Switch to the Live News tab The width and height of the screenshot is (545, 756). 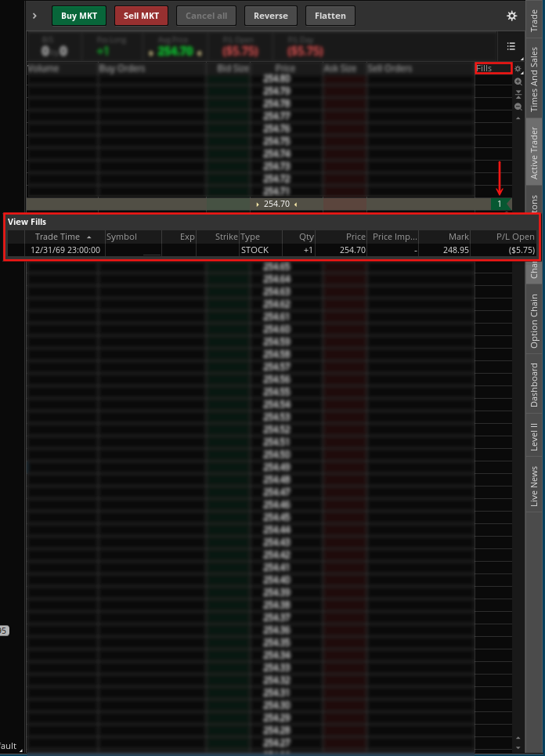click(x=535, y=486)
